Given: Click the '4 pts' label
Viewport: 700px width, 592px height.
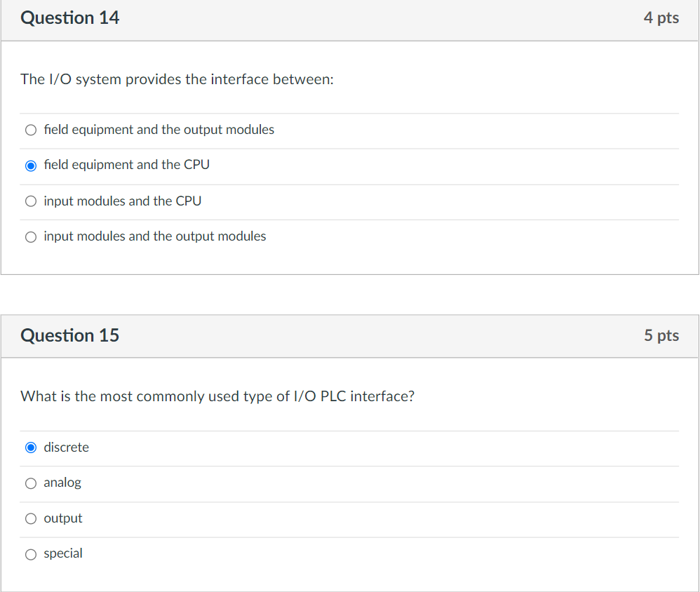Looking at the screenshot, I should pos(661,18).
